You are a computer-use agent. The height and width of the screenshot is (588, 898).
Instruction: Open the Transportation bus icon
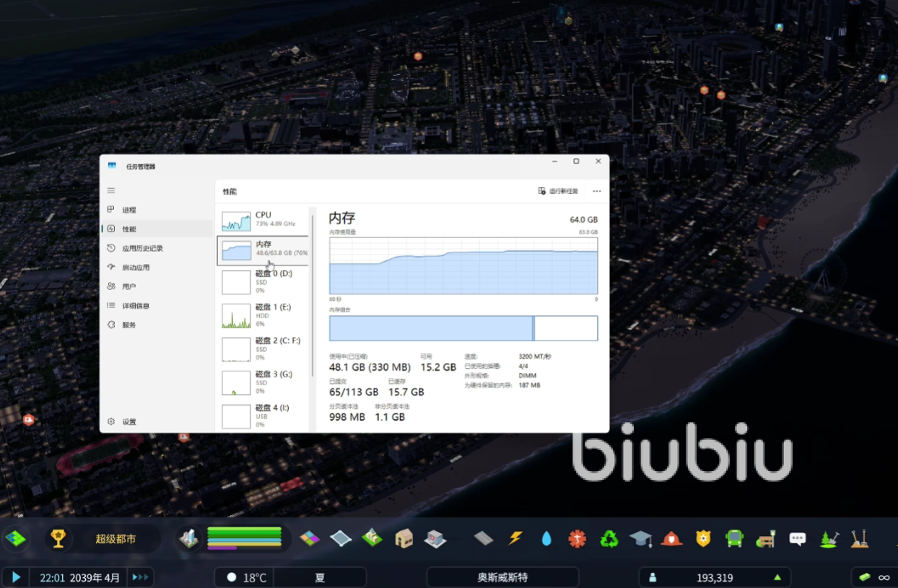click(735, 538)
